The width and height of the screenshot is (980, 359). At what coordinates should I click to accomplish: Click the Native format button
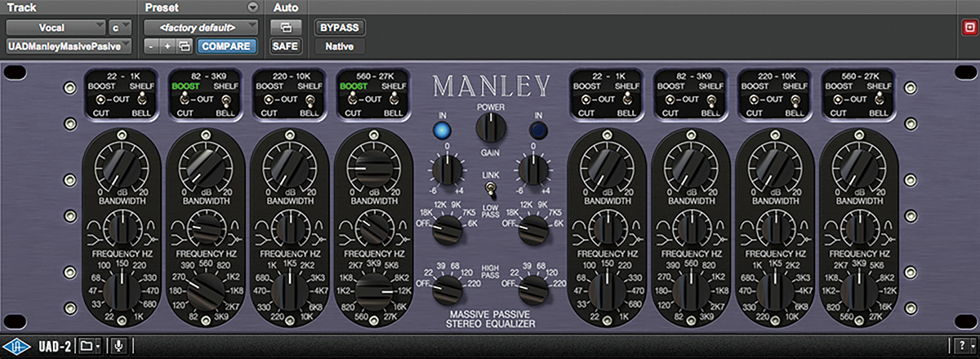[x=339, y=47]
